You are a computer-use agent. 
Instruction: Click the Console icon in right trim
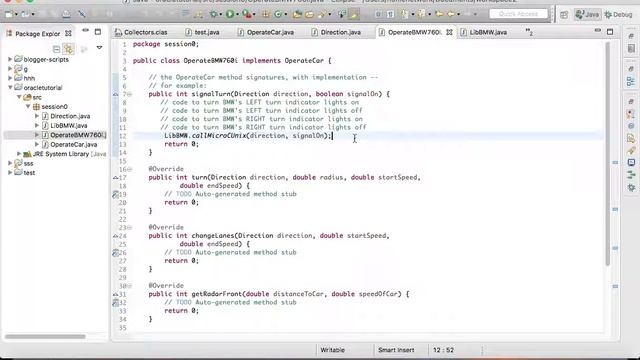pos(631,162)
